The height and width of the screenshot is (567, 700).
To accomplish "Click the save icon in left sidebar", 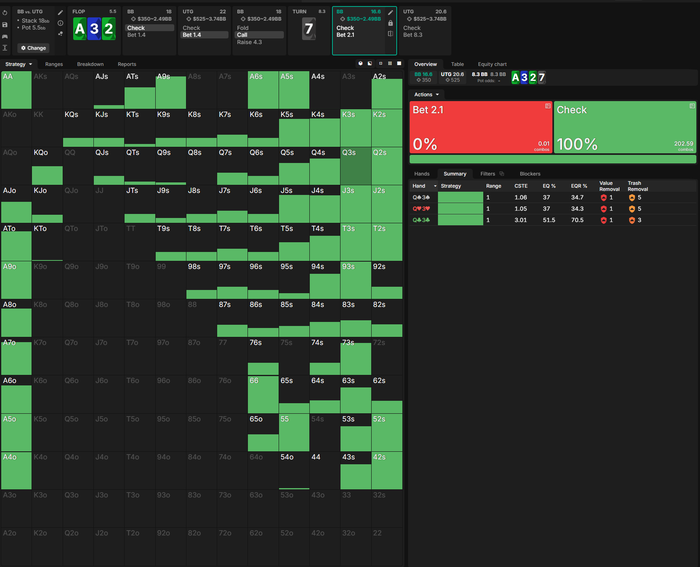I will click(x=5, y=25).
